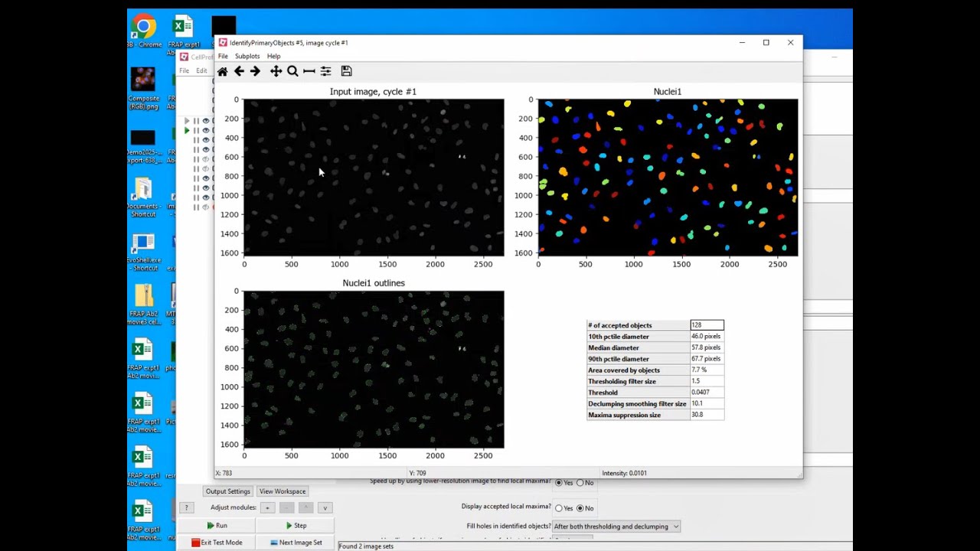
Task: Go back to previous view with left arrow
Action: pos(239,71)
